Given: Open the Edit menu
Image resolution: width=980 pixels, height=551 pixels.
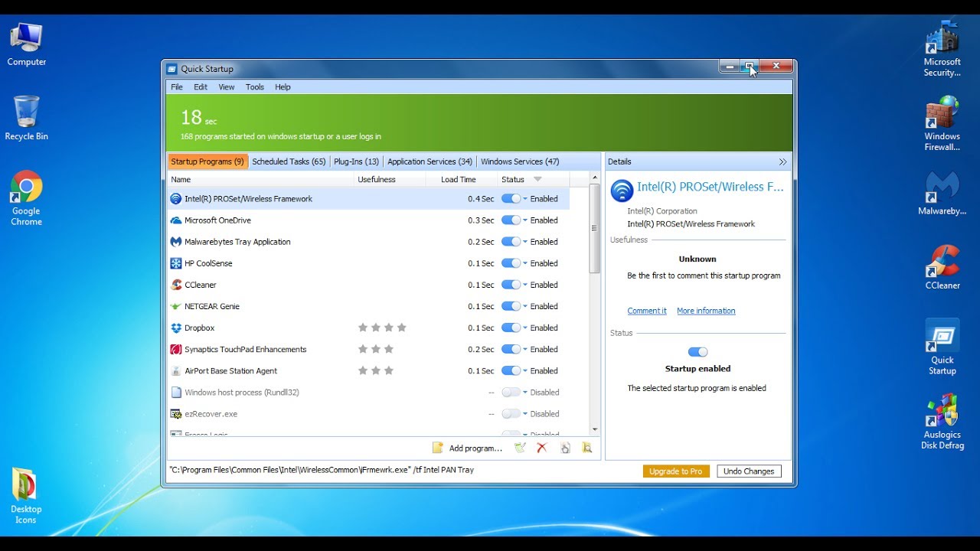Looking at the screenshot, I should (201, 87).
